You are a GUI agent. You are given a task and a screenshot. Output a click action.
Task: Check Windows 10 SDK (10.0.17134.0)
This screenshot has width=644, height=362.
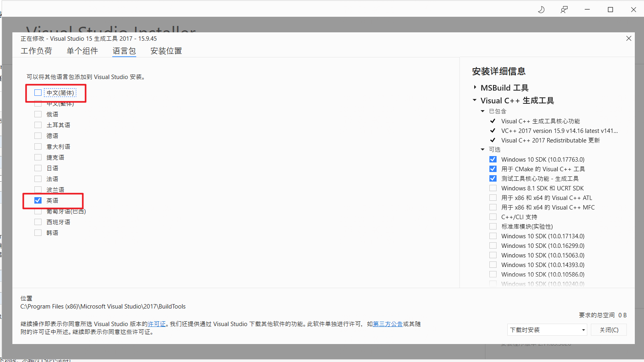[493, 236]
